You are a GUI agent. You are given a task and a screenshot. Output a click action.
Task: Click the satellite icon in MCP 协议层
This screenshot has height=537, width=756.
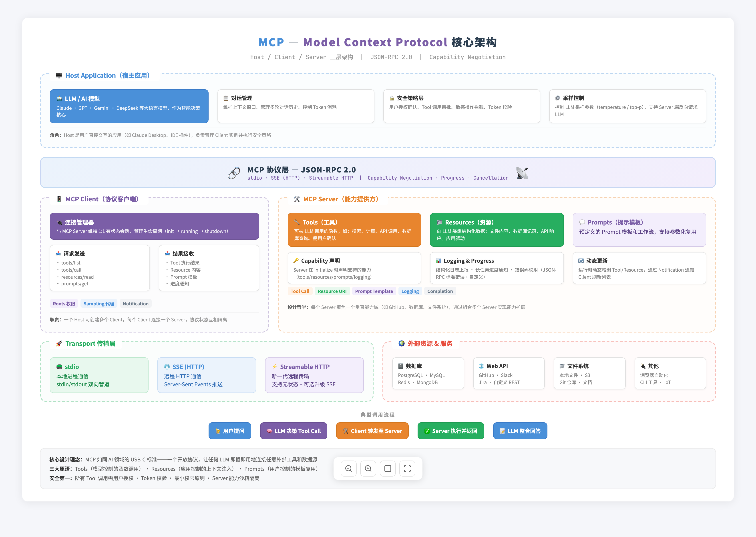[521, 173]
